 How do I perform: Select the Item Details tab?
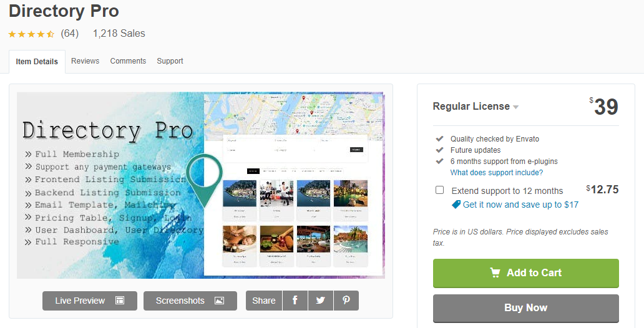37,62
